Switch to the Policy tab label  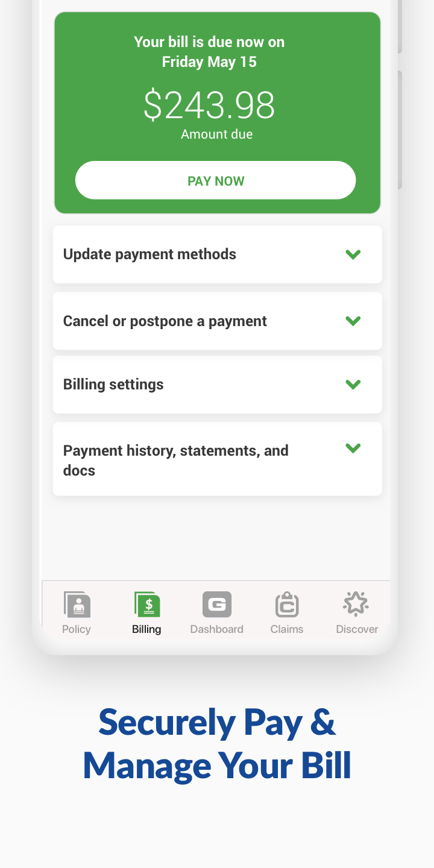(x=77, y=629)
